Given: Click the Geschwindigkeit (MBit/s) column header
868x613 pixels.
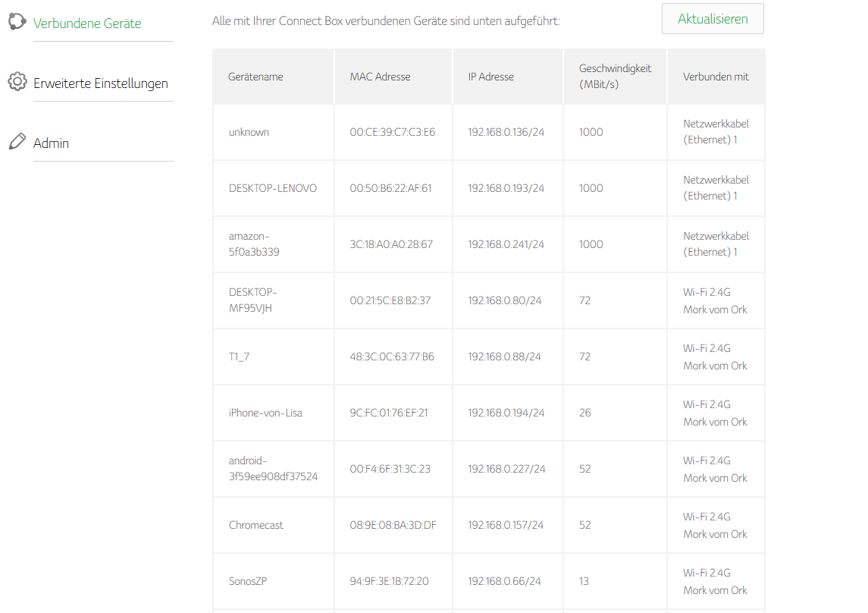Looking at the screenshot, I should [x=615, y=77].
